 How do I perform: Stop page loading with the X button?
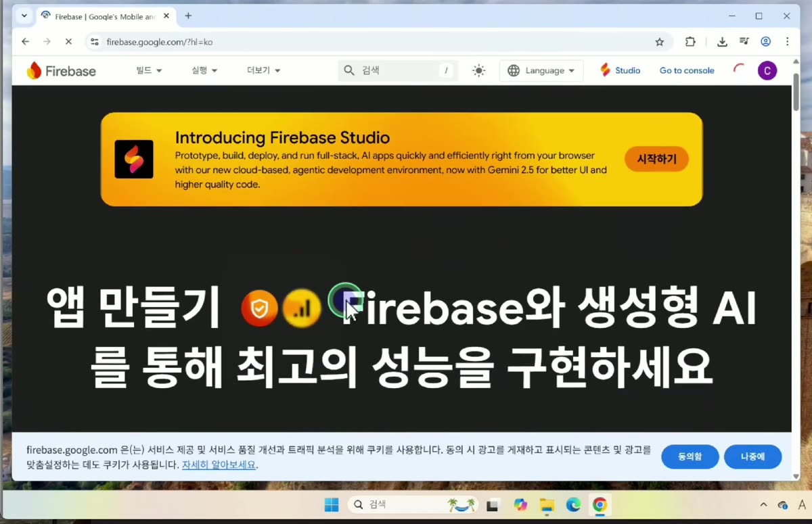point(68,42)
